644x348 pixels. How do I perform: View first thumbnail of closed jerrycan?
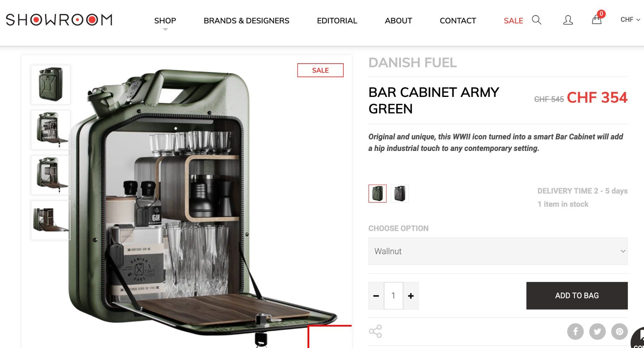pyautogui.click(x=50, y=85)
